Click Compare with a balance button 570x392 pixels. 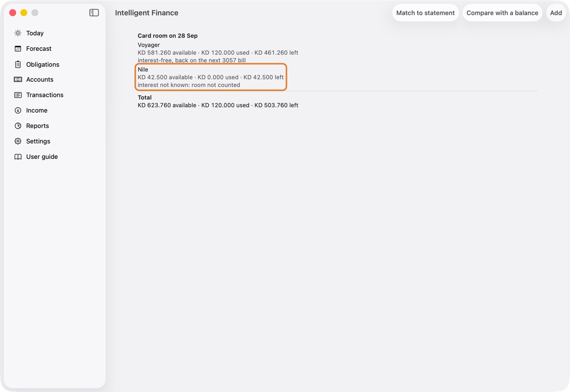pos(502,13)
